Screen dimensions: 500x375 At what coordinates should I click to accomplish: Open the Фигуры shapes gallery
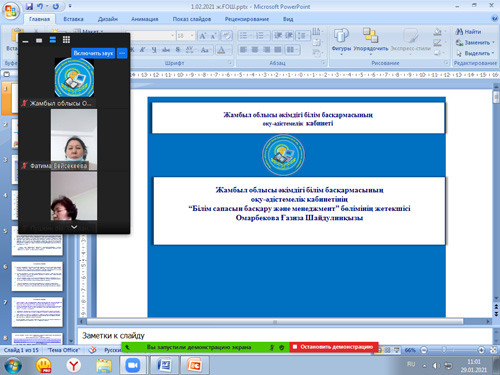pos(341,40)
